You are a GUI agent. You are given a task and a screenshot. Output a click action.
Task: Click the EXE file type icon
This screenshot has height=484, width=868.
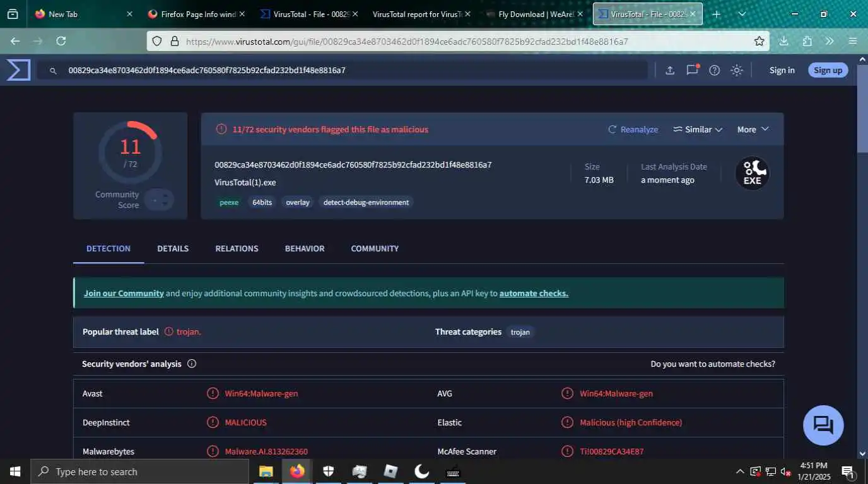(x=752, y=173)
